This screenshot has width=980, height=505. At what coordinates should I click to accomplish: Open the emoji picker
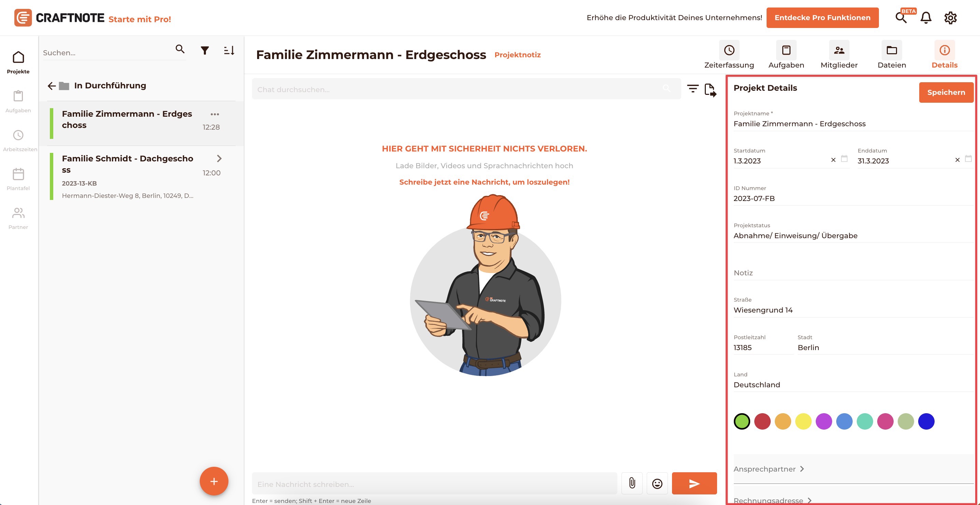[x=657, y=483]
